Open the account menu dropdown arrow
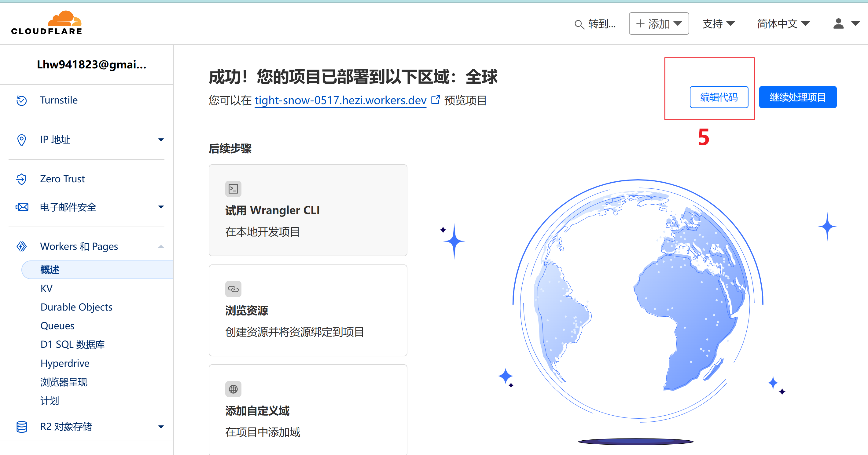 (x=855, y=24)
